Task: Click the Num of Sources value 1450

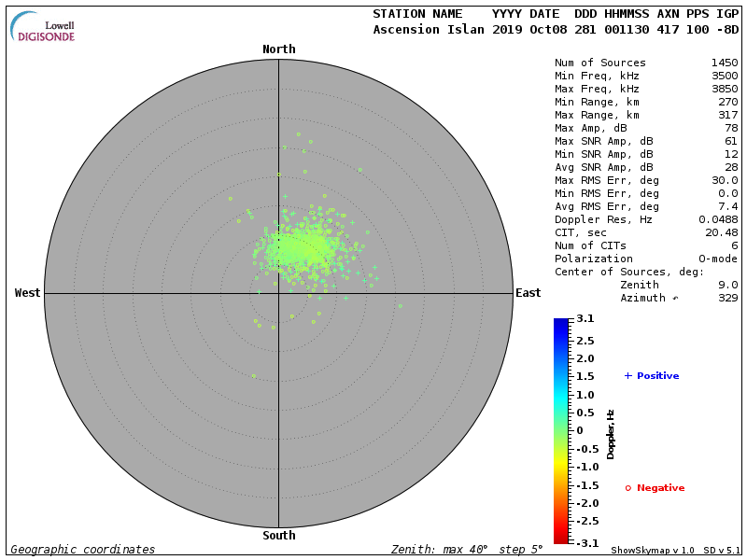Action: coord(724,63)
